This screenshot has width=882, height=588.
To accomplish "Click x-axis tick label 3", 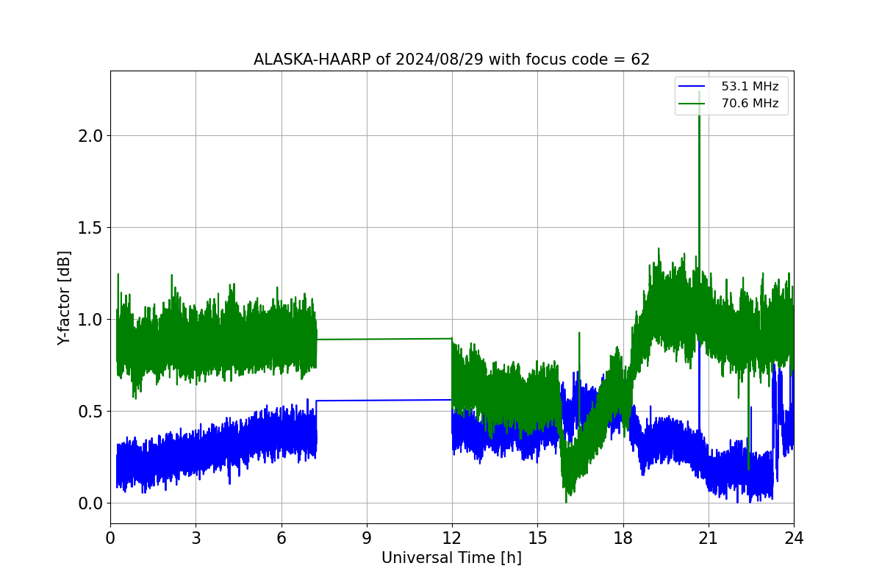I will click(x=196, y=538).
